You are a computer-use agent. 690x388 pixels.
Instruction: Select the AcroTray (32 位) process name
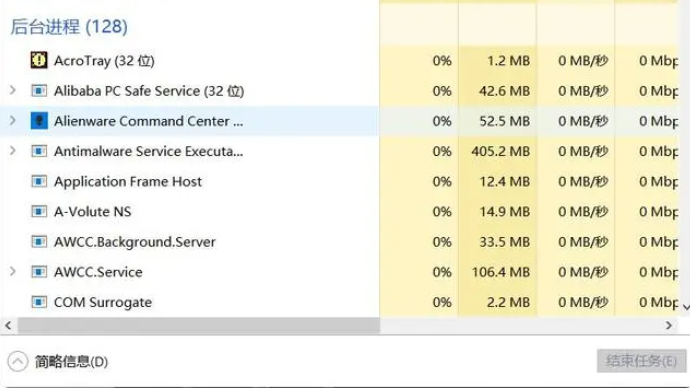point(104,61)
